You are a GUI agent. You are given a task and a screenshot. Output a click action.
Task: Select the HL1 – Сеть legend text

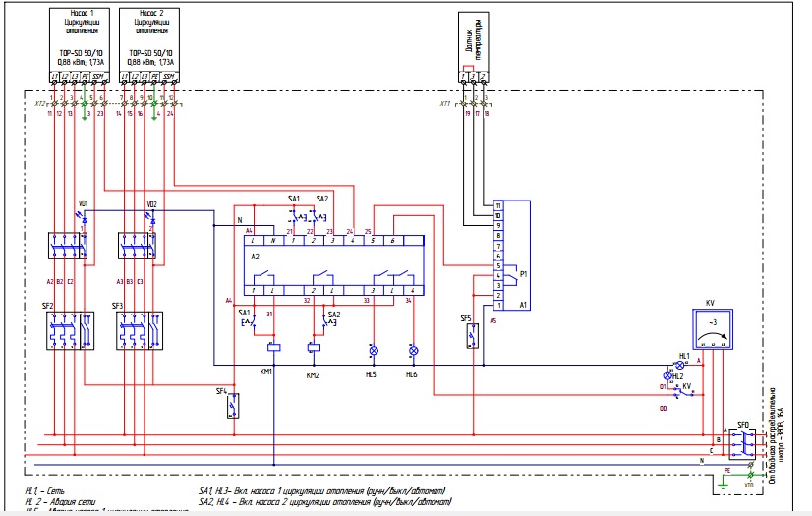click(44, 488)
